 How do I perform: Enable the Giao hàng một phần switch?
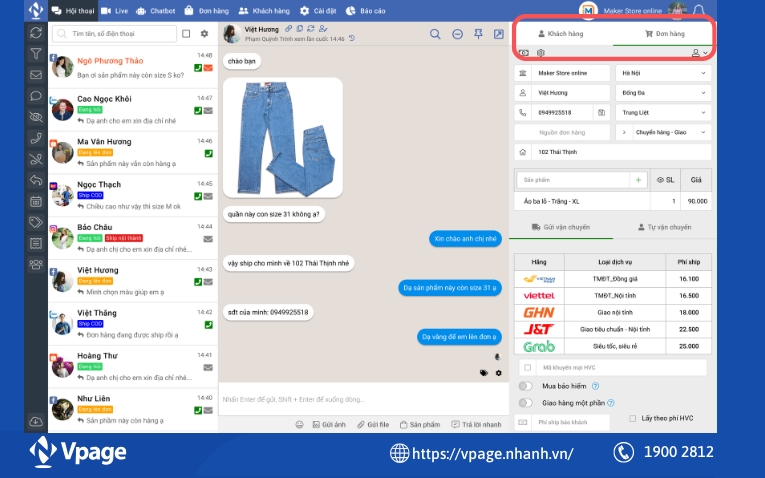(x=525, y=403)
